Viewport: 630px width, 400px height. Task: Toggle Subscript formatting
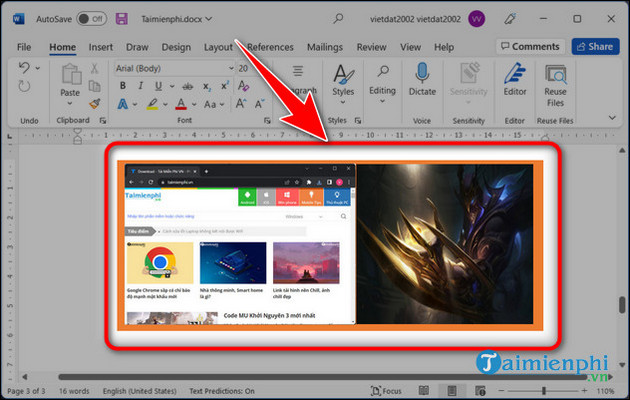[207, 86]
